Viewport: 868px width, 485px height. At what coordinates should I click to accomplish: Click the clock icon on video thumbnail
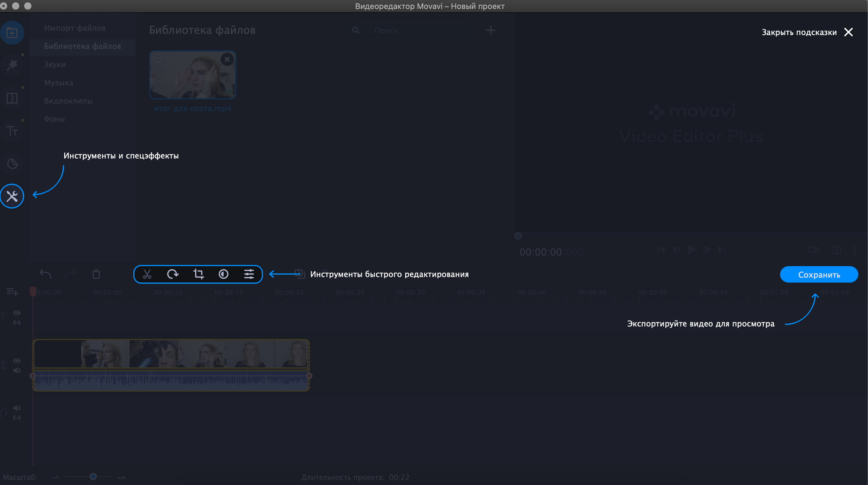[158, 59]
